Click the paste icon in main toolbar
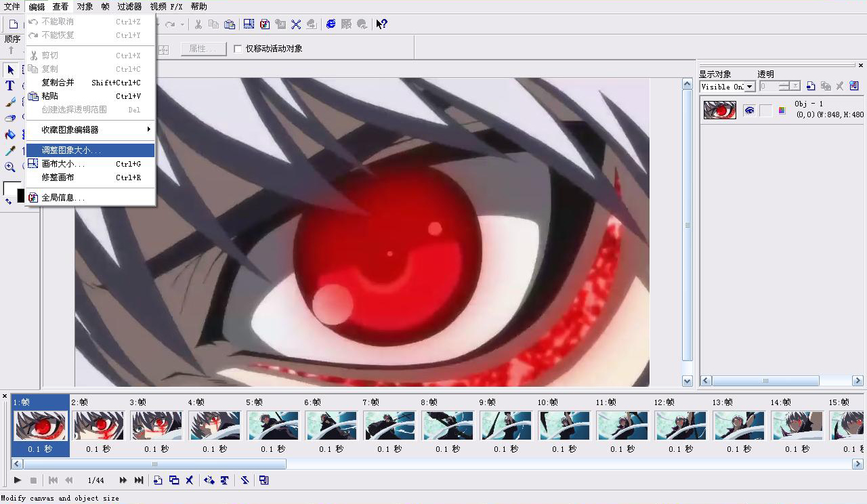The image size is (867, 504). (230, 24)
